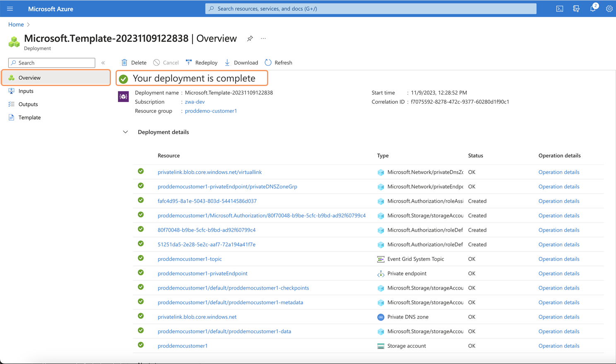616x364 pixels.
Task: Open the proddemocustomer1-privateEndpoint resource link
Action: (202, 273)
